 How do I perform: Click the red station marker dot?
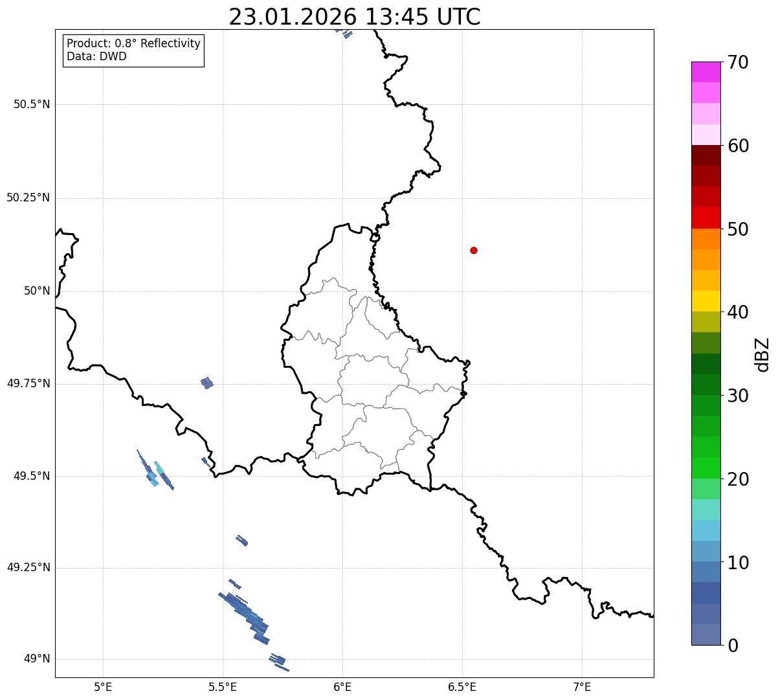[474, 250]
